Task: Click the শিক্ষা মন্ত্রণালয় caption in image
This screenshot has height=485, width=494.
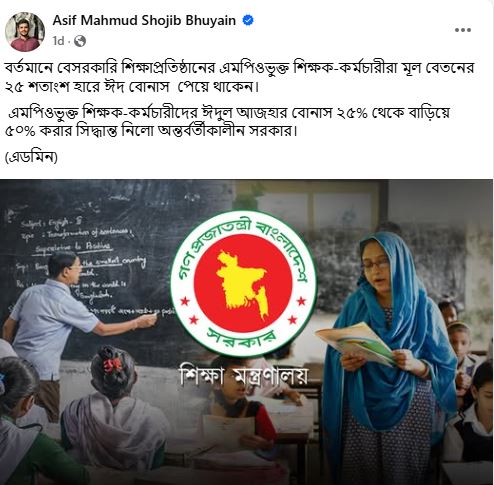Action: tap(243, 376)
